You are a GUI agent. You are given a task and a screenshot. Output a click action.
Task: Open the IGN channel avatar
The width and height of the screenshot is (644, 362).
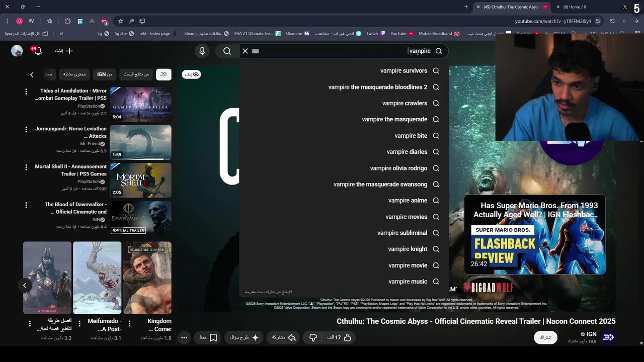[608, 337]
